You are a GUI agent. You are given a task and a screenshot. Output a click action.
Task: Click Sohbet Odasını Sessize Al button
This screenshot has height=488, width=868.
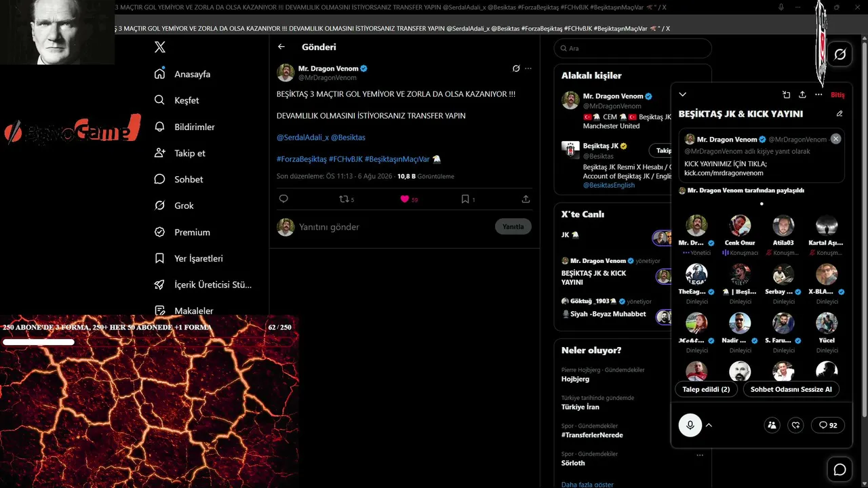[791, 389]
